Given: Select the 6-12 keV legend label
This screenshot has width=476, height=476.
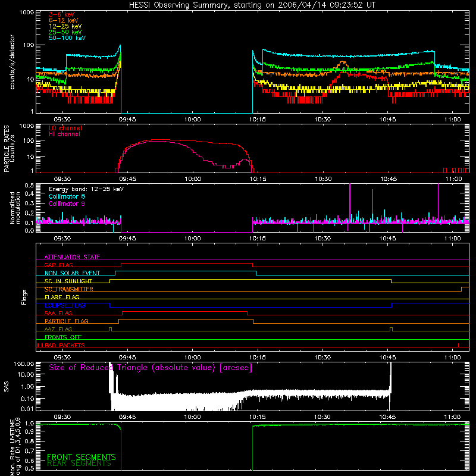Looking at the screenshot, I should coord(63,20).
